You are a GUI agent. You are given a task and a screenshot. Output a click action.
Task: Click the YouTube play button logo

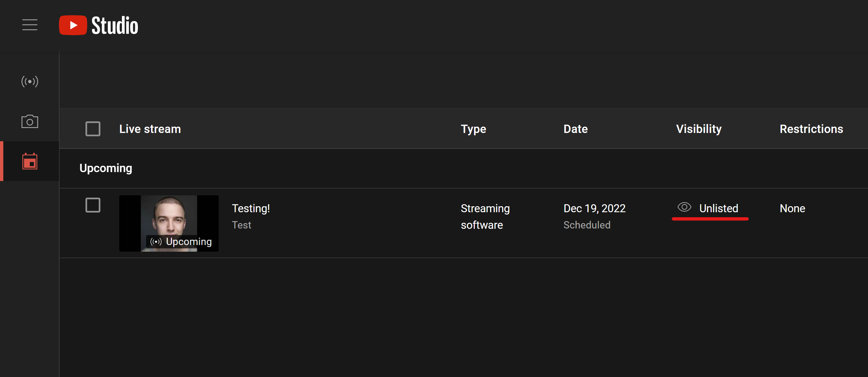pyautogui.click(x=73, y=25)
